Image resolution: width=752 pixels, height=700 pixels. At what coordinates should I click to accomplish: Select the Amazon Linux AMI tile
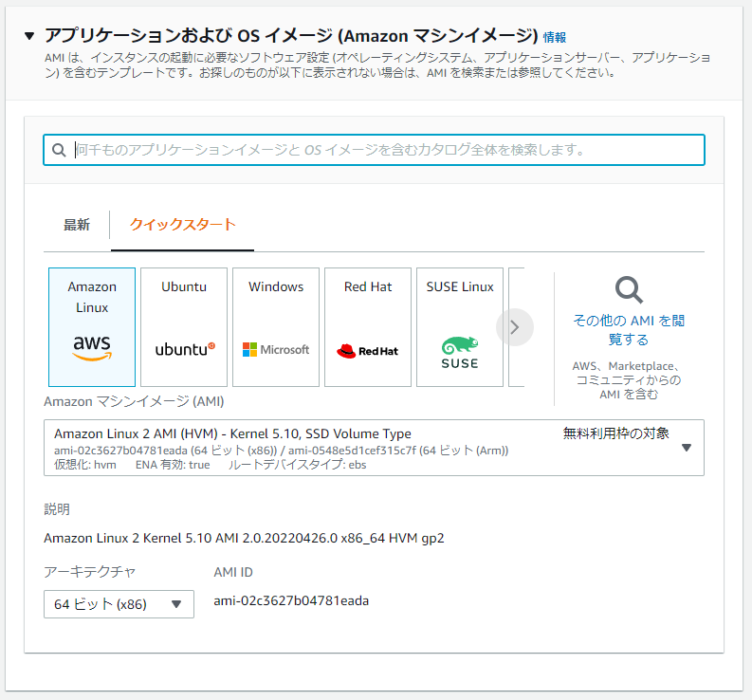click(x=92, y=327)
